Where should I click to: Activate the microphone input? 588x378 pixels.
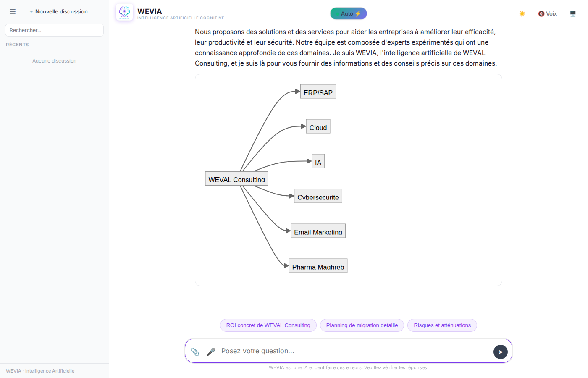pyautogui.click(x=211, y=352)
